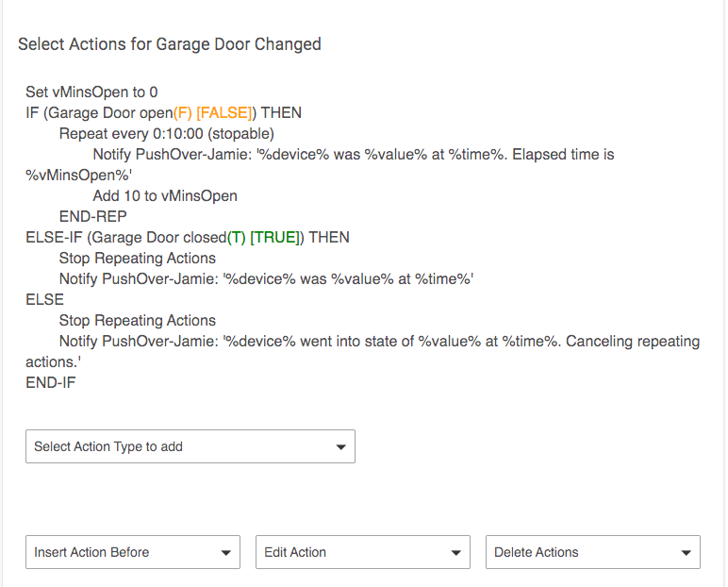Click the Repeat every 0:10:00 (stopable) action

pyautogui.click(x=166, y=134)
